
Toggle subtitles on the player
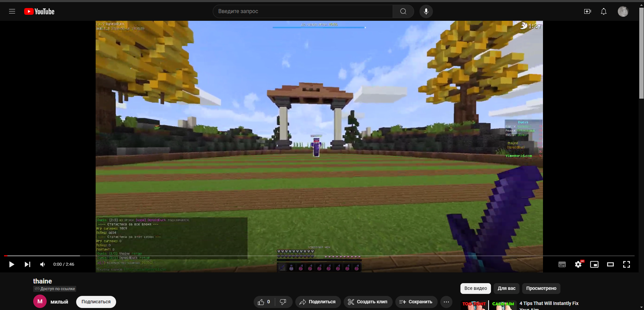(x=562, y=264)
